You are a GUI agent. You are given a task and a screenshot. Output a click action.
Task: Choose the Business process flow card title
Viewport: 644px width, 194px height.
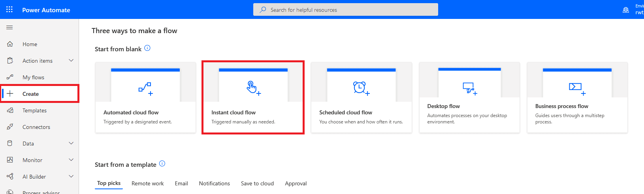tap(562, 106)
